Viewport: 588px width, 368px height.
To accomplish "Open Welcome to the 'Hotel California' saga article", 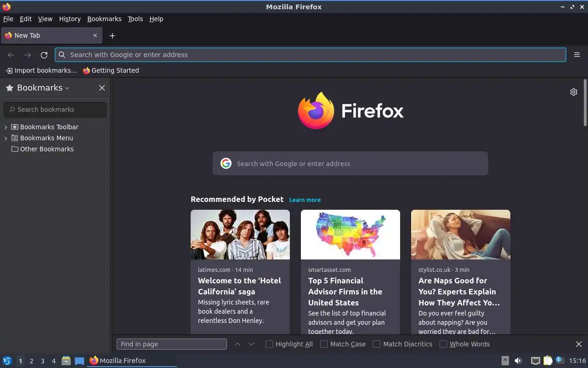I will [239, 286].
